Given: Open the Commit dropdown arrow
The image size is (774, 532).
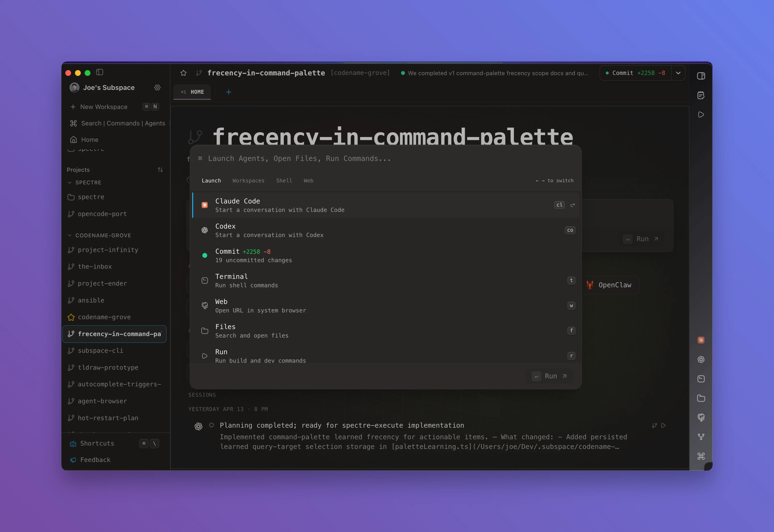Looking at the screenshot, I should tap(678, 73).
